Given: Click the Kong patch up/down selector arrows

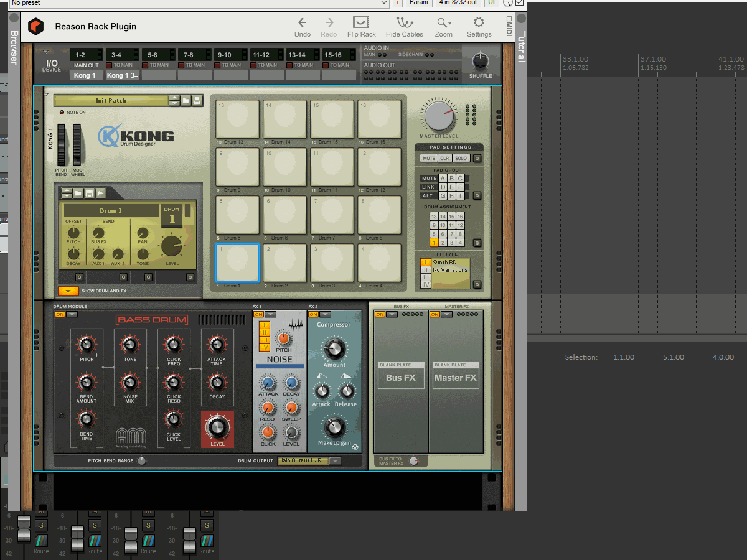Looking at the screenshot, I should (174, 100).
